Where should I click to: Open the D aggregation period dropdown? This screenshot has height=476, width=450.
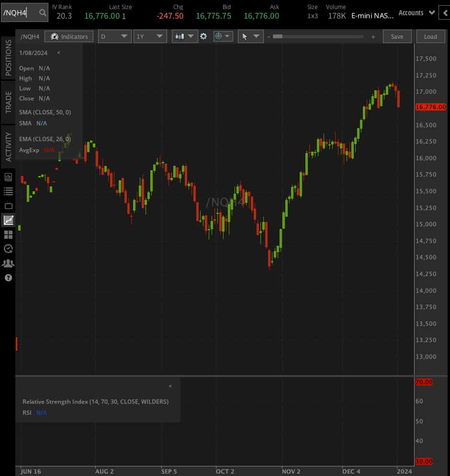coord(114,36)
